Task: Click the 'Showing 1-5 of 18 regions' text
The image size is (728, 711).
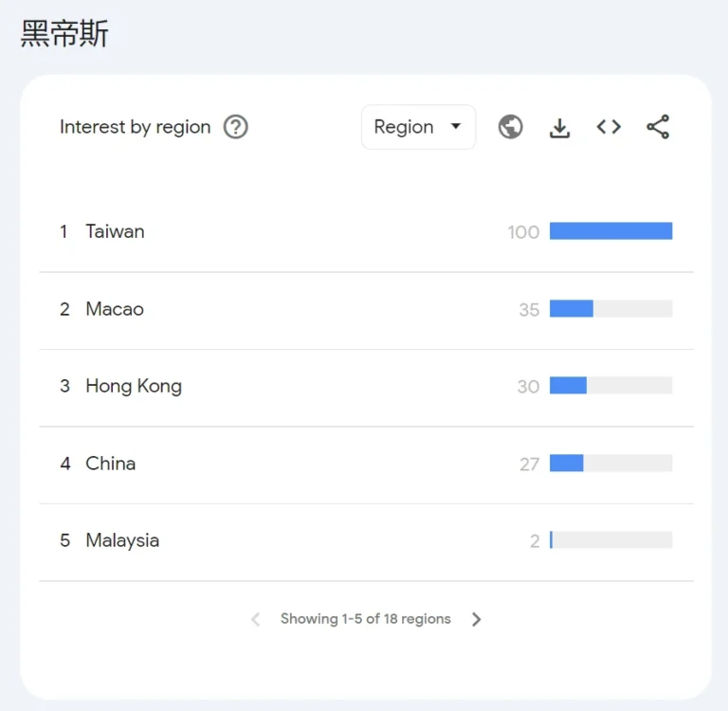Action: [x=366, y=619]
